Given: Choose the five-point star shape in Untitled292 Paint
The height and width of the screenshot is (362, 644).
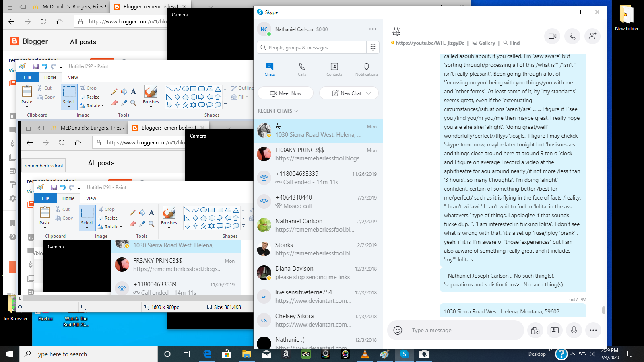Looking at the screenshot, I should coord(185,105).
